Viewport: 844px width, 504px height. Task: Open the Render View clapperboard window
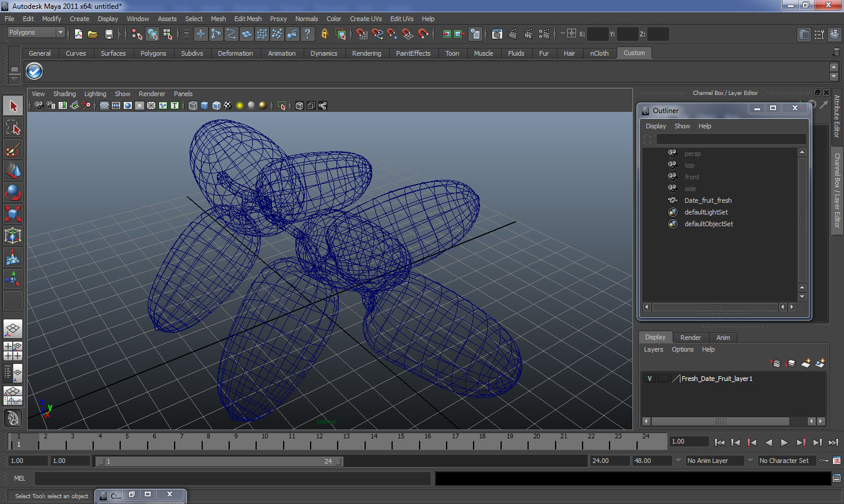[x=497, y=34]
